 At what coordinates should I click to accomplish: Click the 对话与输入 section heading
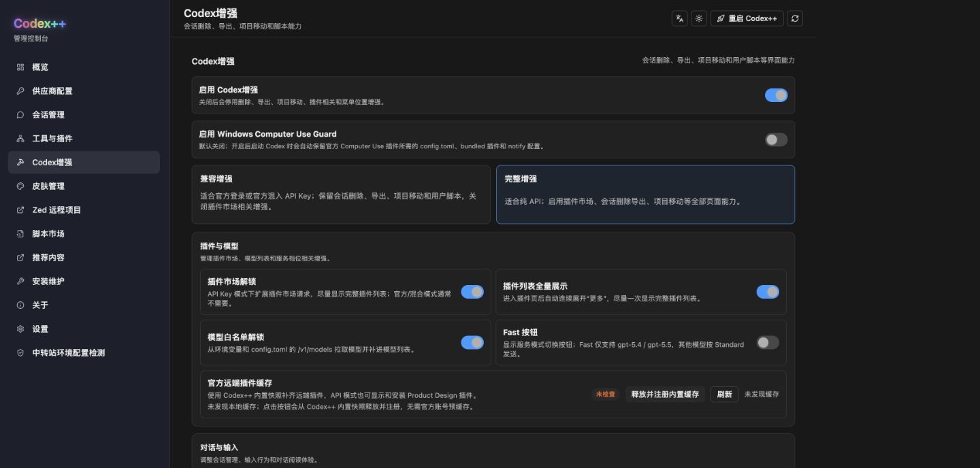pos(219,448)
